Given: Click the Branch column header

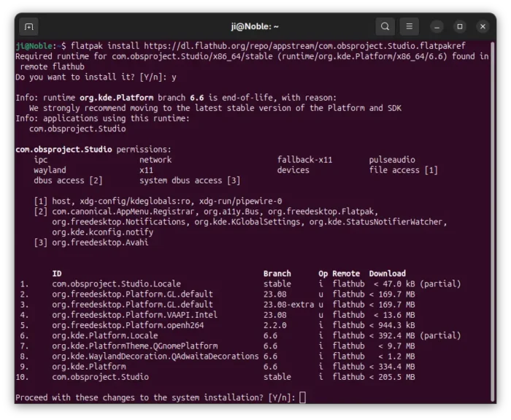Looking at the screenshot, I should [x=277, y=274].
